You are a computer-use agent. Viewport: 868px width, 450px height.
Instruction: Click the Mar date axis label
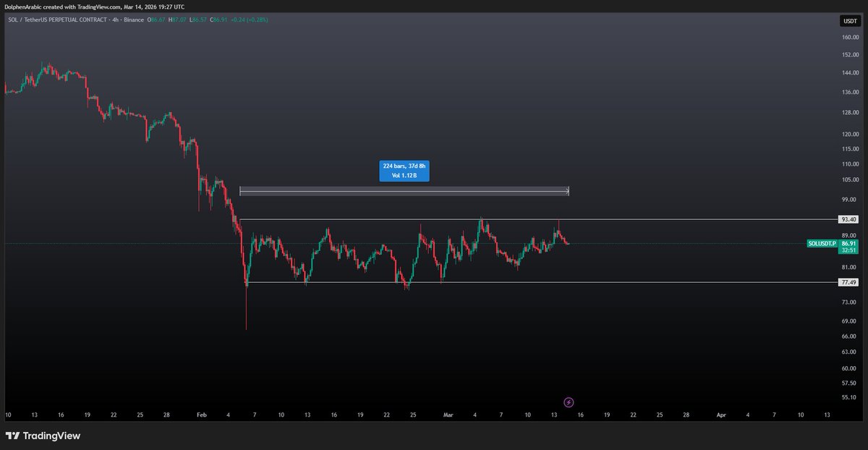(x=448, y=415)
